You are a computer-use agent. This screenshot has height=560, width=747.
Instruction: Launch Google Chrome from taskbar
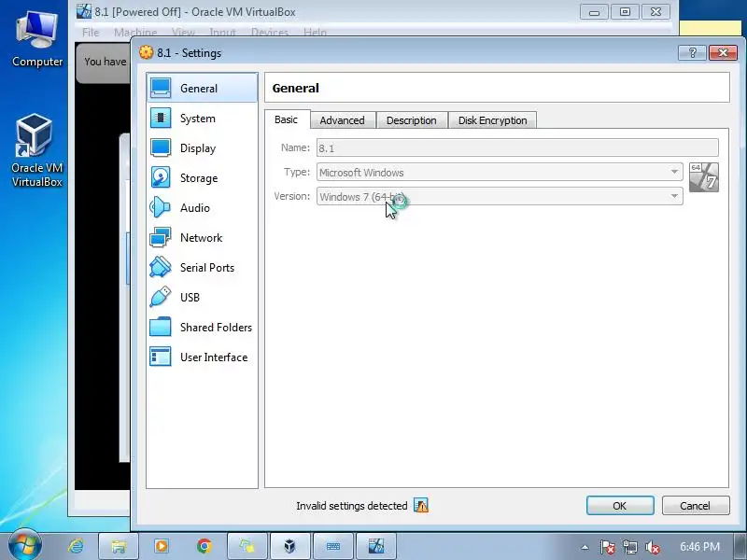pyautogui.click(x=204, y=546)
